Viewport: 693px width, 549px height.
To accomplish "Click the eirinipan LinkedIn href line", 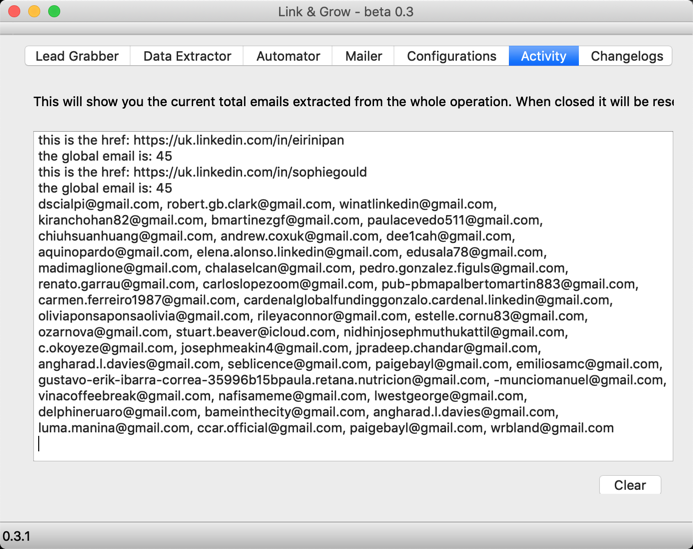I will coord(191,140).
